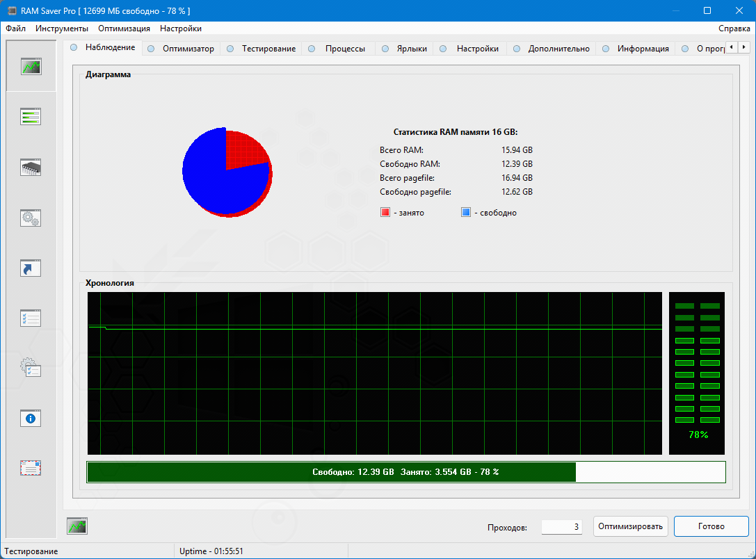The image size is (756, 559).
Task: Click the 'Хронология' group label
Action: point(109,283)
